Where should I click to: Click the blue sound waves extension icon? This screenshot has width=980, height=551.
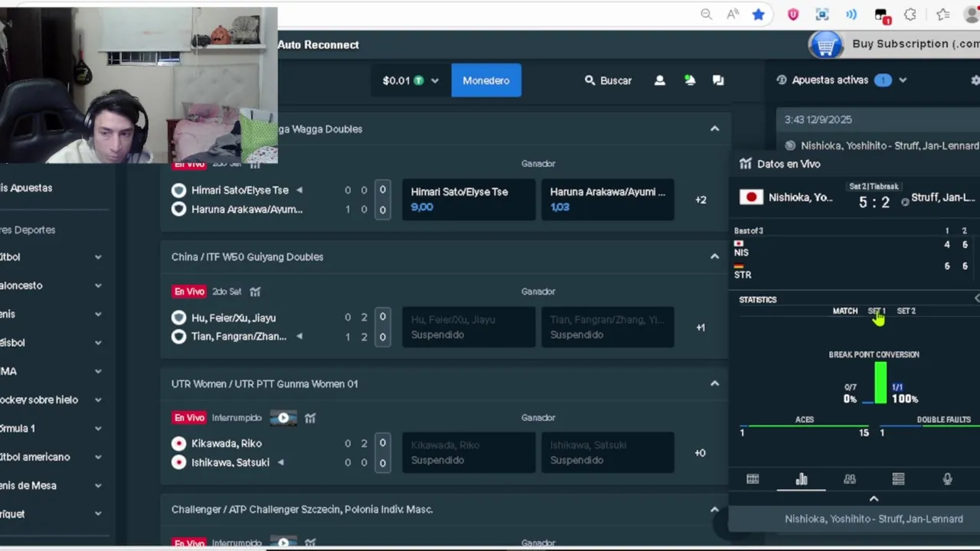point(851,15)
